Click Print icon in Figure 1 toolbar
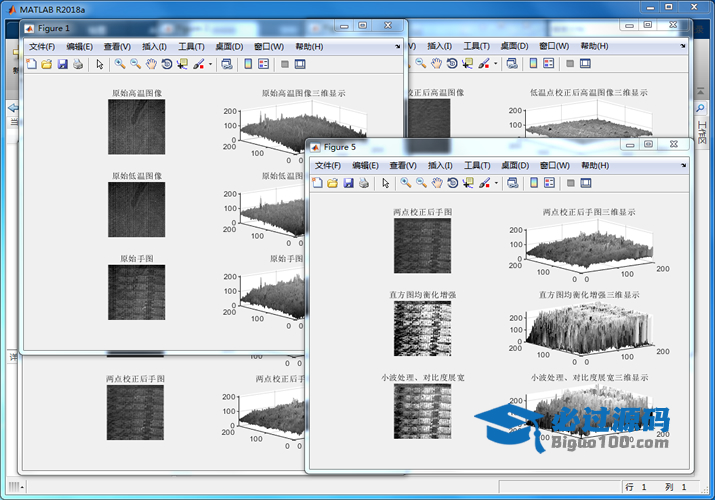The height and width of the screenshot is (500, 715). point(78,64)
